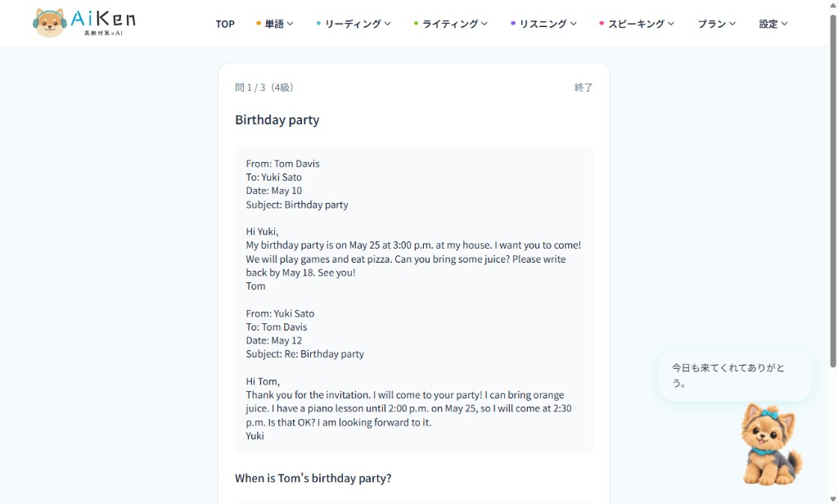Click the 今日も来てくれてありがとう speech bubble
This screenshot has height=504, width=838.
(x=735, y=376)
